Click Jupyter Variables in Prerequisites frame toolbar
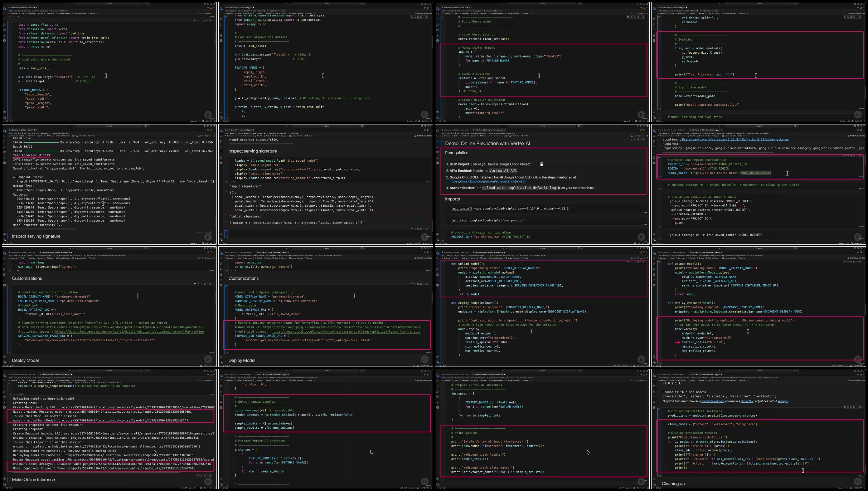The width and height of the screenshot is (868, 491). pyautogui.click(x=512, y=136)
